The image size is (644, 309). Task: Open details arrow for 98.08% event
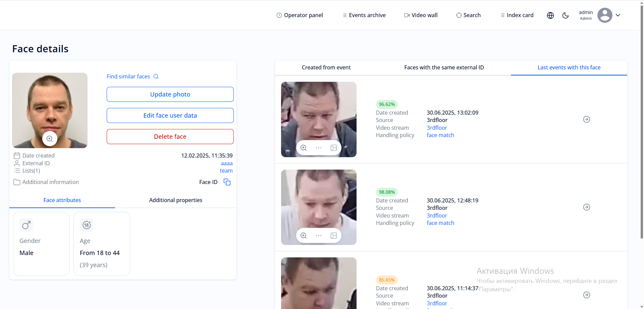coord(586,207)
